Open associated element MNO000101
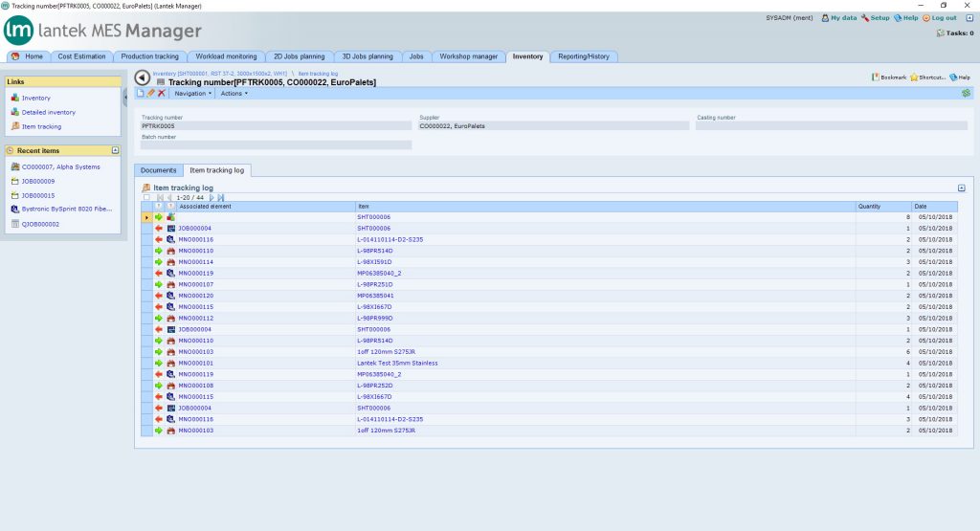The width and height of the screenshot is (980, 531). [x=195, y=363]
